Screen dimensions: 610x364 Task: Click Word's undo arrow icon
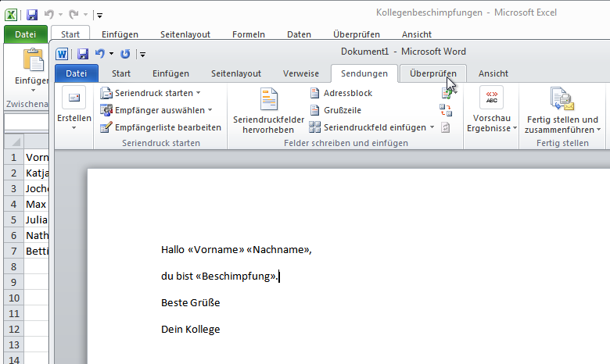(x=100, y=54)
